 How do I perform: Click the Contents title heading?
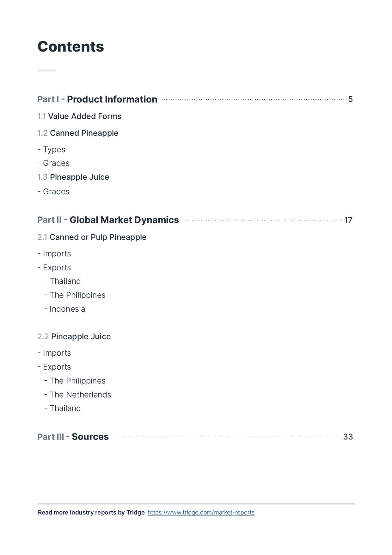click(71, 47)
